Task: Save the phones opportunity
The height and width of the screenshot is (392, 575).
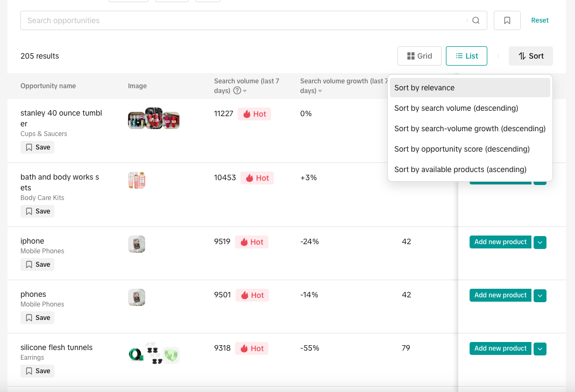Action: pos(38,318)
